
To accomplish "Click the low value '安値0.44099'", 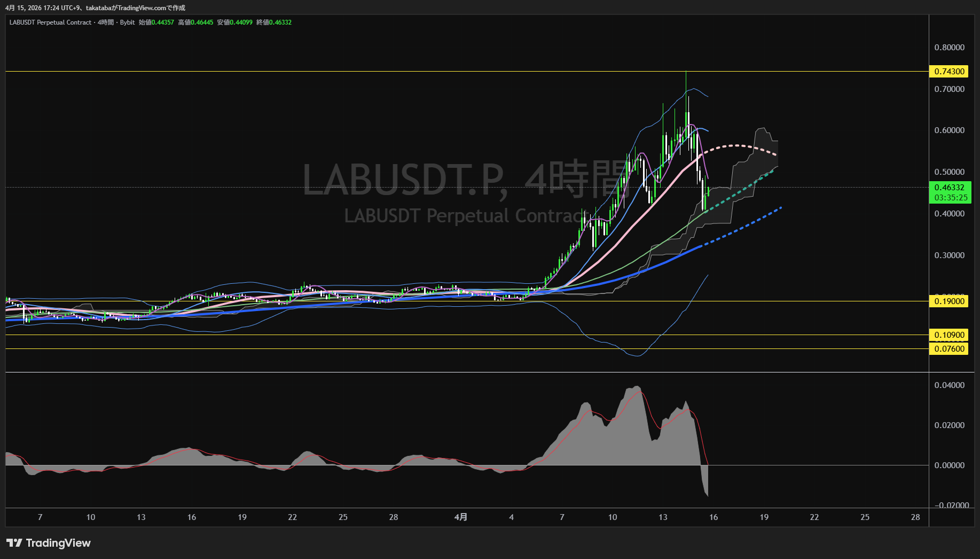I will click(235, 22).
